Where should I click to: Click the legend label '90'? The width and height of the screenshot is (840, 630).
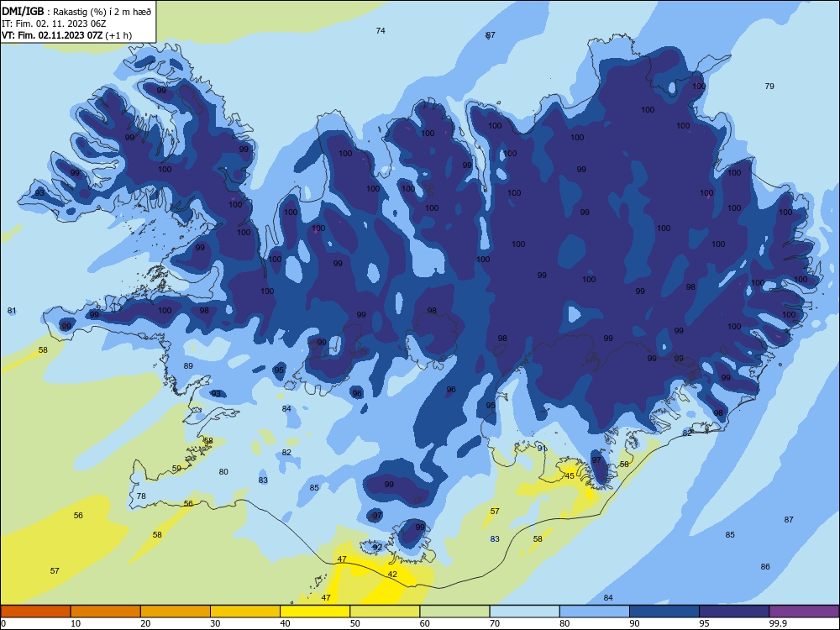634,623
